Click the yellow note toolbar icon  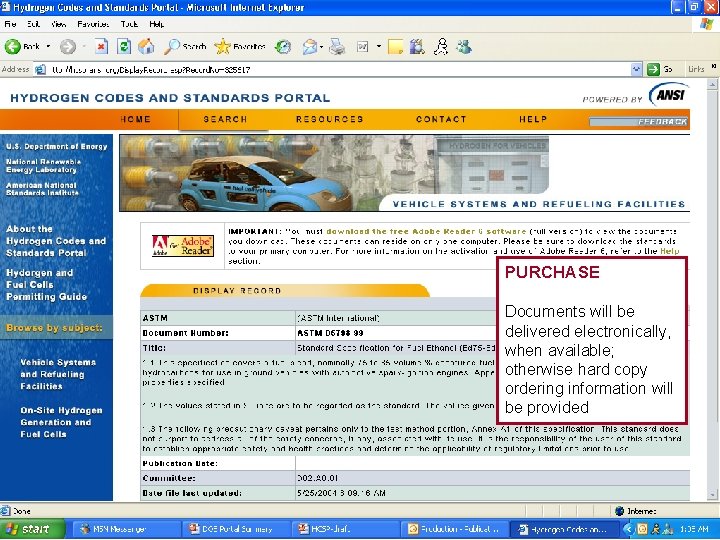(395, 46)
